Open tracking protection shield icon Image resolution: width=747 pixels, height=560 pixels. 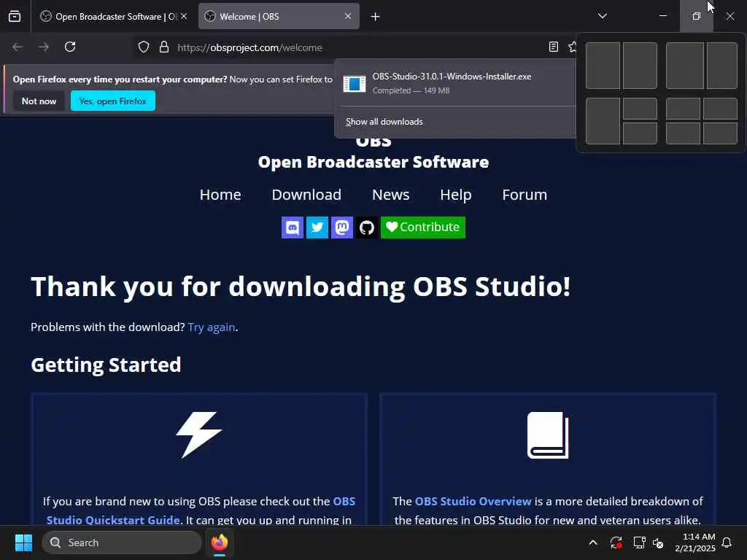point(144,47)
